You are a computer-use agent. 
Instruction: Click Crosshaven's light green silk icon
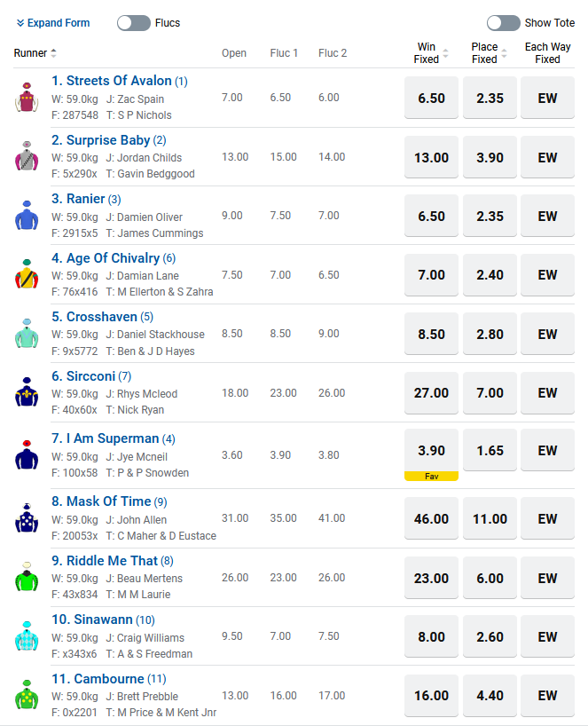[27, 334]
